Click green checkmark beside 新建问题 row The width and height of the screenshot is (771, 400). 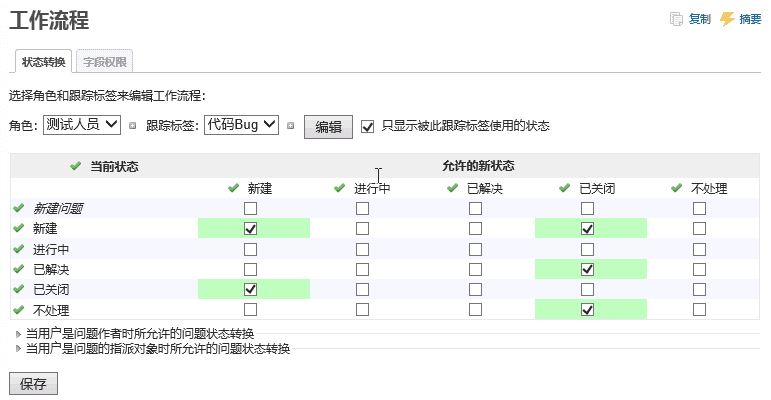pyautogui.click(x=18, y=208)
